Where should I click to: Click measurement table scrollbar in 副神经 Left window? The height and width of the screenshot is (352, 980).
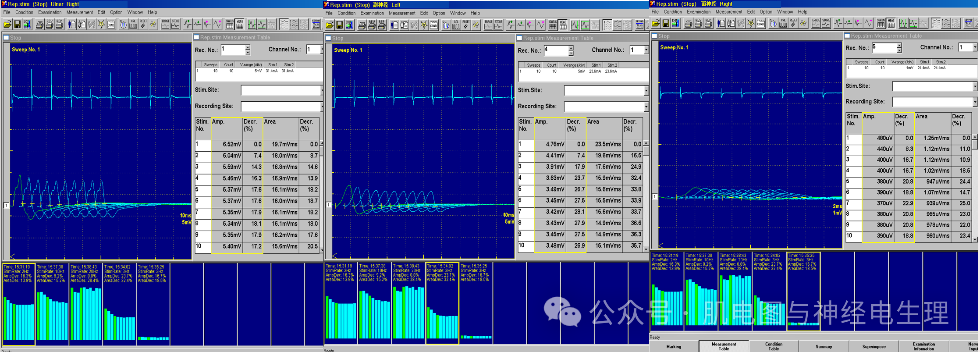coord(646,196)
